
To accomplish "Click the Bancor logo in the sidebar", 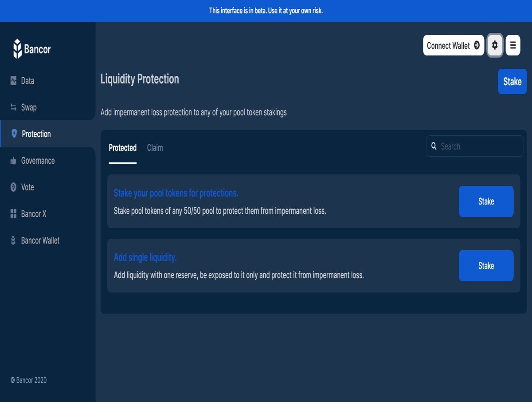I will tap(32, 49).
